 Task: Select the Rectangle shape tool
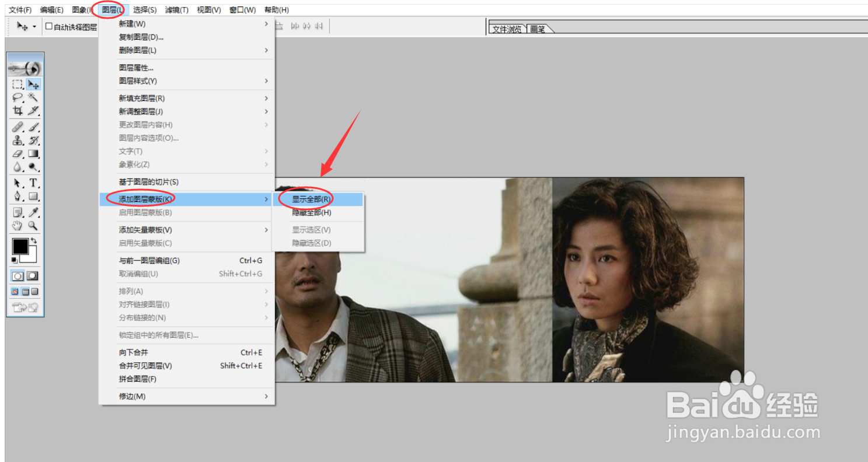click(33, 197)
